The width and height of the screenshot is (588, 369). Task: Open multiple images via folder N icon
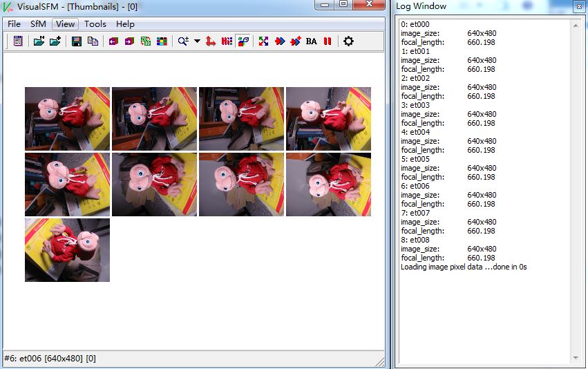39,41
